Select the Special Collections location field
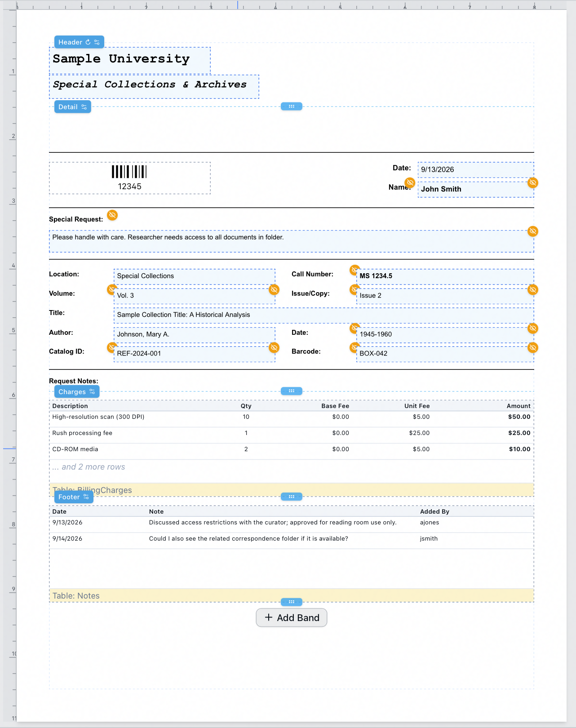 point(195,276)
